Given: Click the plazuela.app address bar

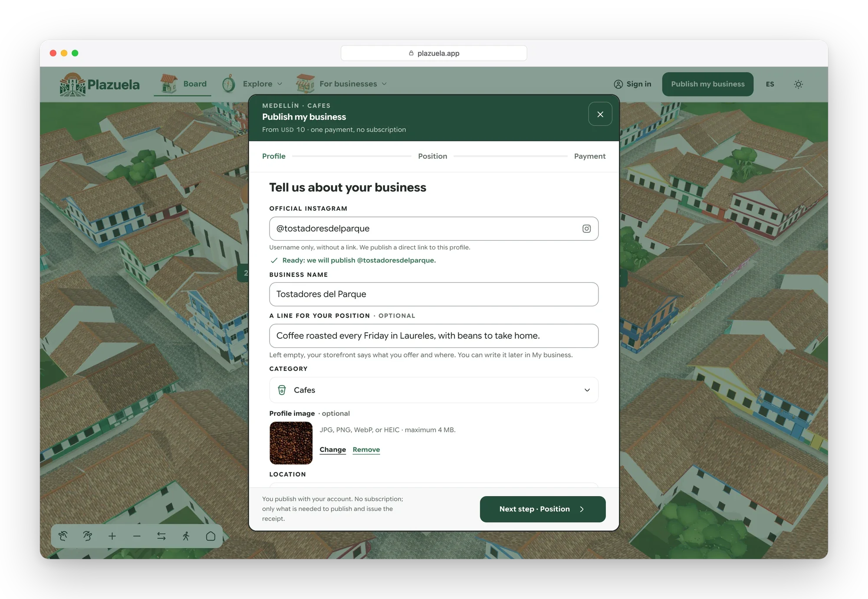Looking at the screenshot, I should (434, 53).
